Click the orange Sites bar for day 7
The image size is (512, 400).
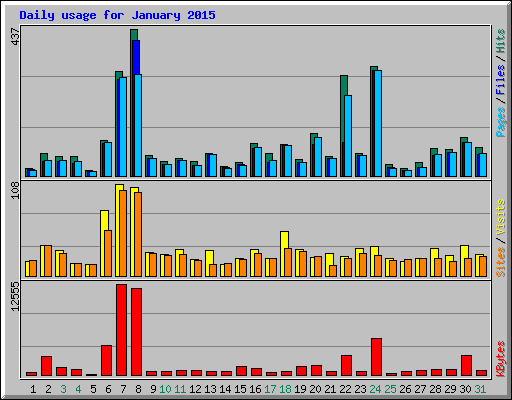click(123, 233)
